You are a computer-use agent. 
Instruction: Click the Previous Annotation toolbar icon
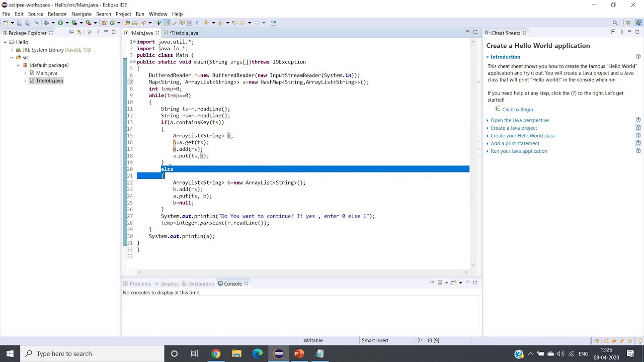[221, 23]
